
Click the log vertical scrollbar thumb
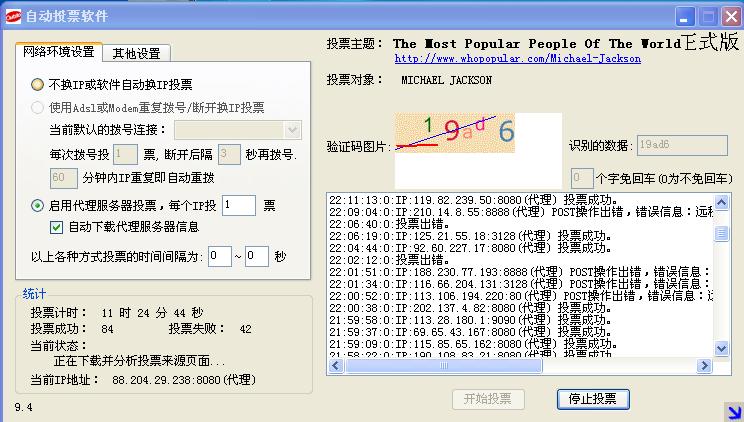point(721,233)
